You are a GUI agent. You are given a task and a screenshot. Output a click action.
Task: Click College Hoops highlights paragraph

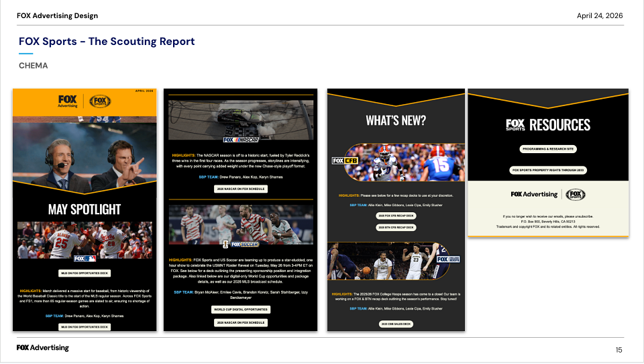click(x=396, y=297)
